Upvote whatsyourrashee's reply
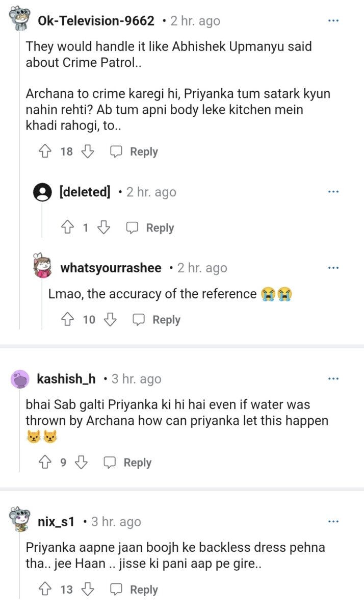This screenshot has height=612, width=364. click(67, 320)
